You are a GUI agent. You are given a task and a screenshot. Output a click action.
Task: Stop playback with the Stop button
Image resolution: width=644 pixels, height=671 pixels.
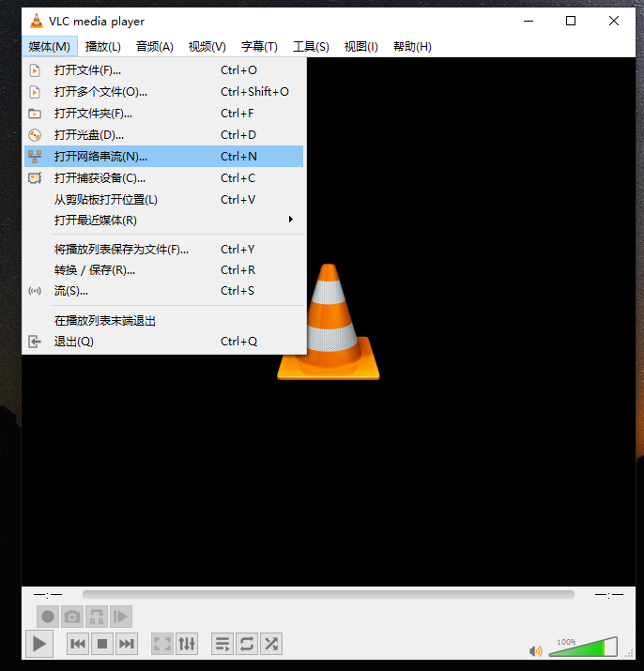click(x=102, y=644)
